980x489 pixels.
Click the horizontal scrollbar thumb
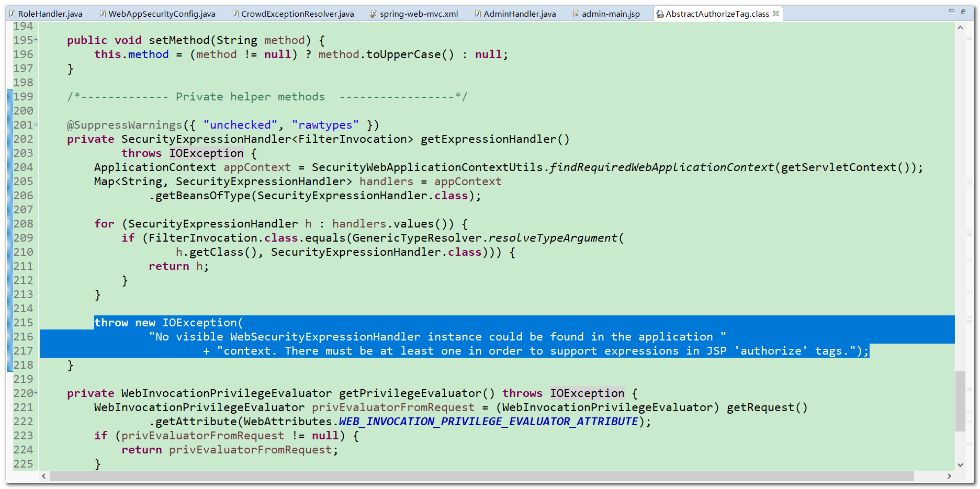(482, 476)
